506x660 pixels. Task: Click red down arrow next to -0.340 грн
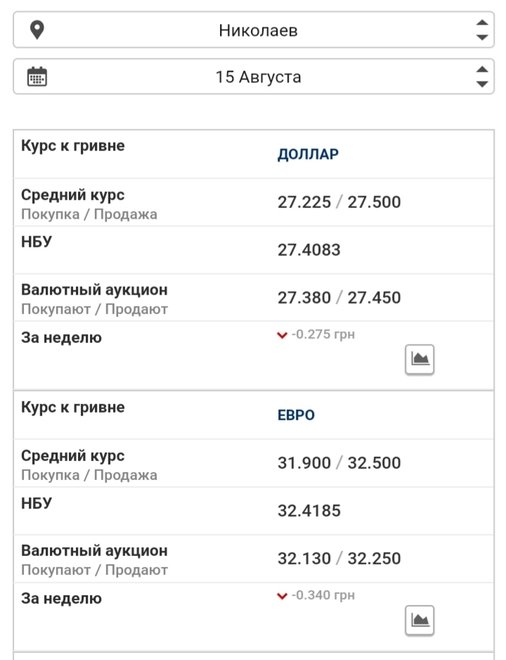(282, 596)
